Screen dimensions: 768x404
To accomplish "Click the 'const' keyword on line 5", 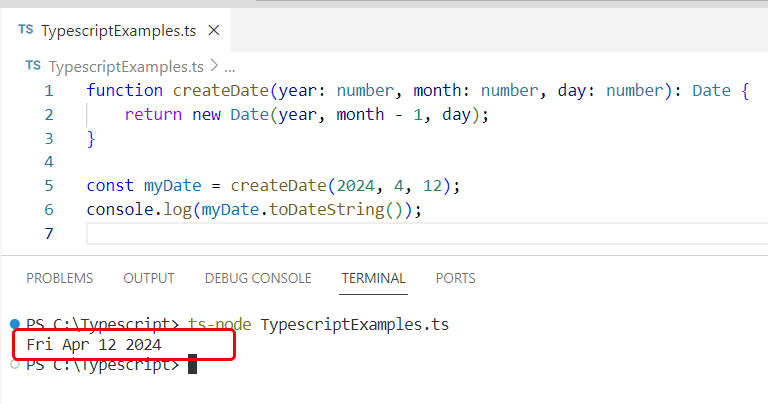I will pyautogui.click(x=110, y=186).
